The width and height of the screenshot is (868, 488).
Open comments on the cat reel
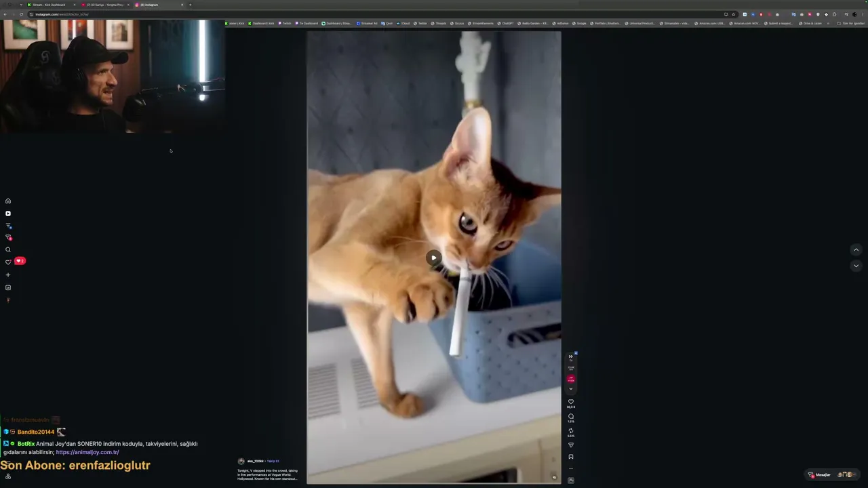[571, 416]
